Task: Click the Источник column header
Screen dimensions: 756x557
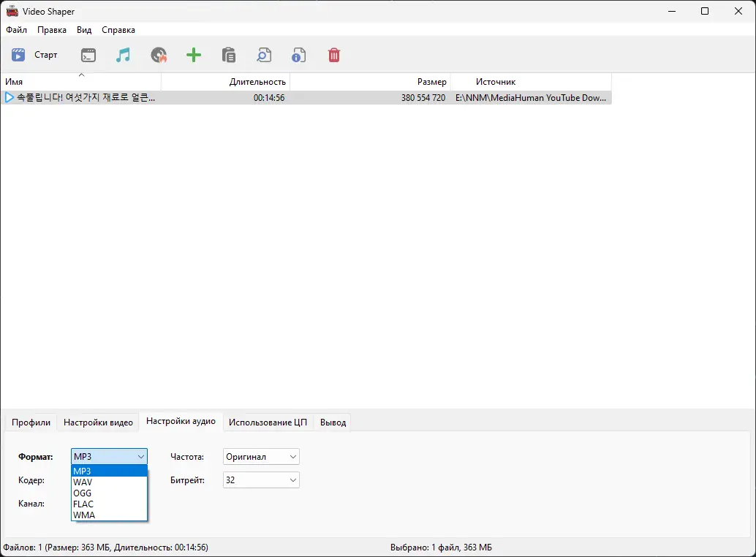Action: coord(532,82)
